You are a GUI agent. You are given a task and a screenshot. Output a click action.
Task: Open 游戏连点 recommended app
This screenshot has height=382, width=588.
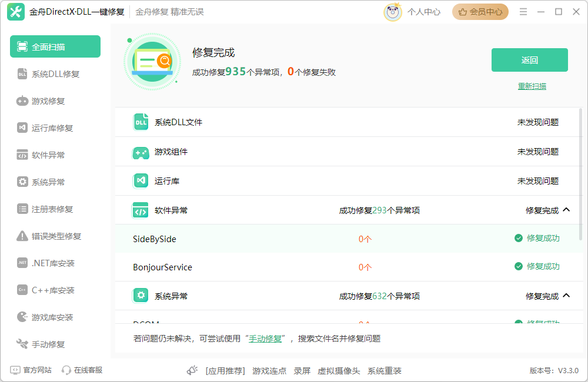pyautogui.click(x=269, y=371)
